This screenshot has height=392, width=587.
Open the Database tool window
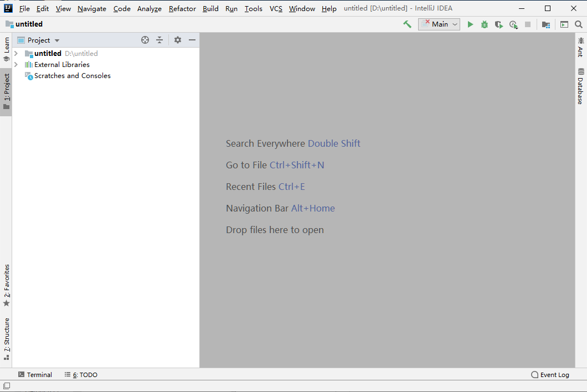point(581,86)
